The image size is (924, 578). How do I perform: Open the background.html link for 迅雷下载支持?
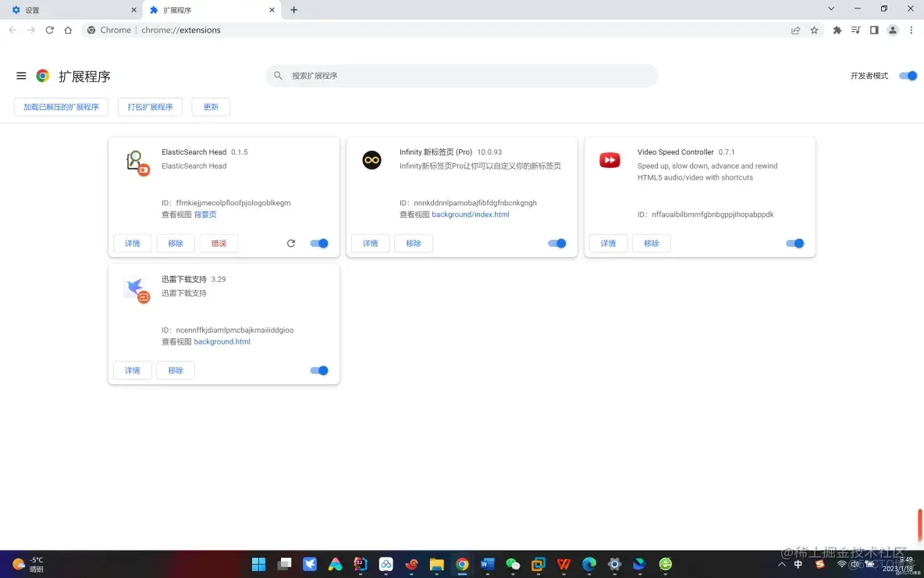222,341
